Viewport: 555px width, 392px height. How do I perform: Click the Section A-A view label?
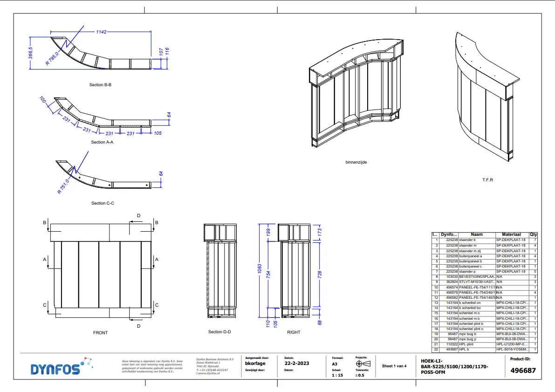pyautogui.click(x=102, y=142)
